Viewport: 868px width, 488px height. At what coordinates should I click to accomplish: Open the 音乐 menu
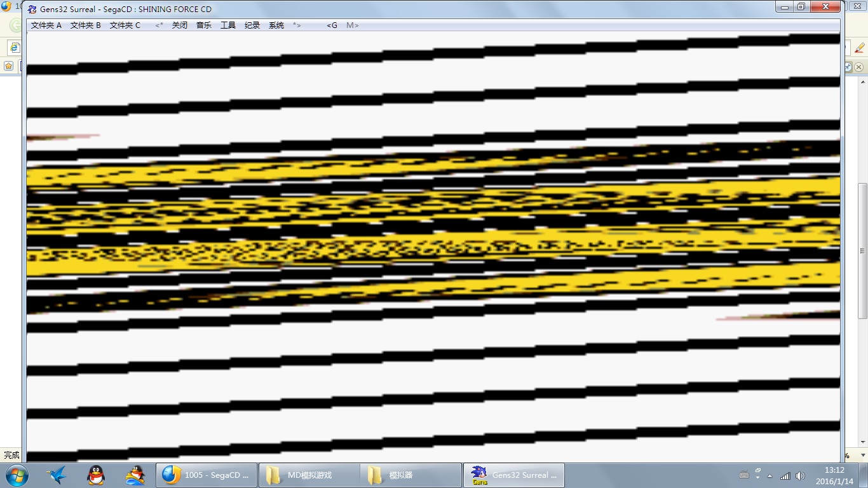pos(204,25)
